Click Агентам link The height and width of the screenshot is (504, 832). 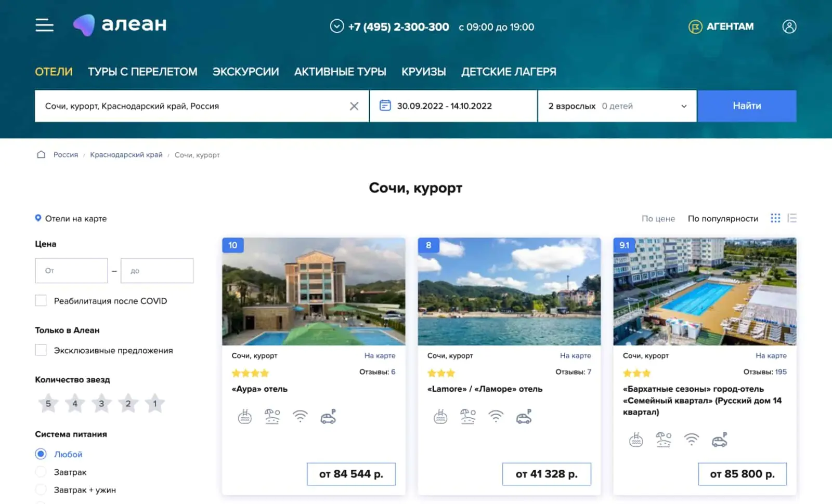point(730,26)
